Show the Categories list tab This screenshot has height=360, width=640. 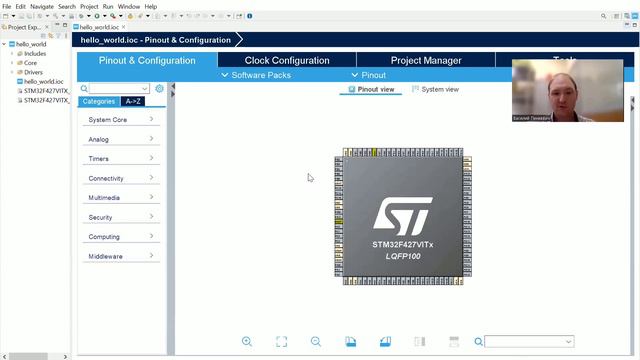99,101
